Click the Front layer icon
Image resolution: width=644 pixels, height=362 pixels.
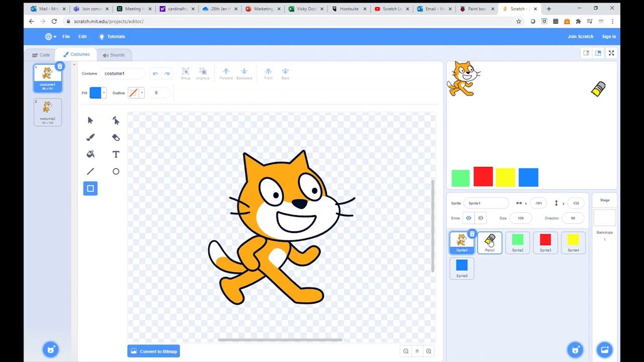pos(268,73)
